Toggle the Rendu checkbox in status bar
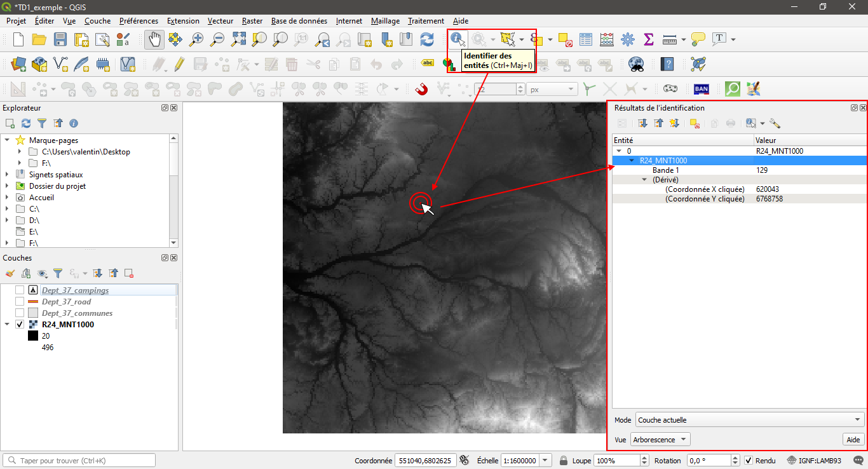This screenshot has width=868, height=469. (x=749, y=460)
